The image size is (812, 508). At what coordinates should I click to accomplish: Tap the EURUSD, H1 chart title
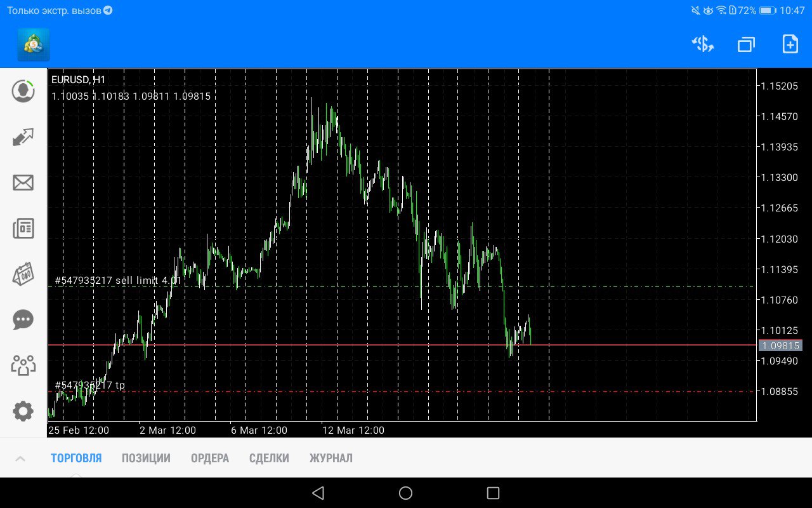point(79,80)
